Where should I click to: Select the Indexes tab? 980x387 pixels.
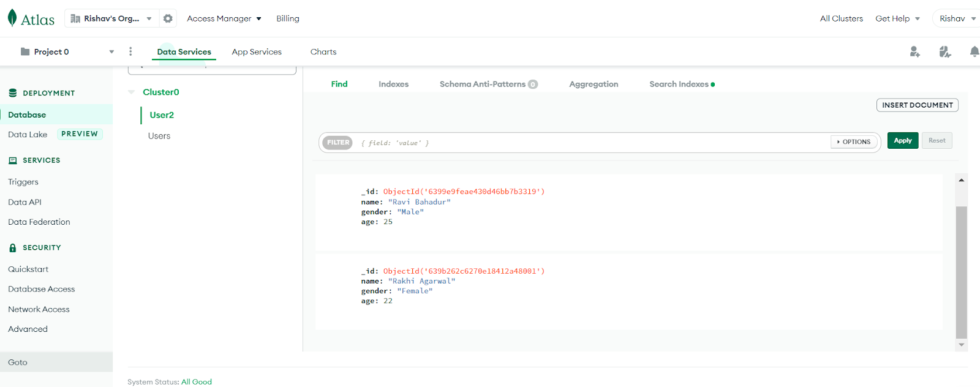pyautogui.click(x=393, y=84)
